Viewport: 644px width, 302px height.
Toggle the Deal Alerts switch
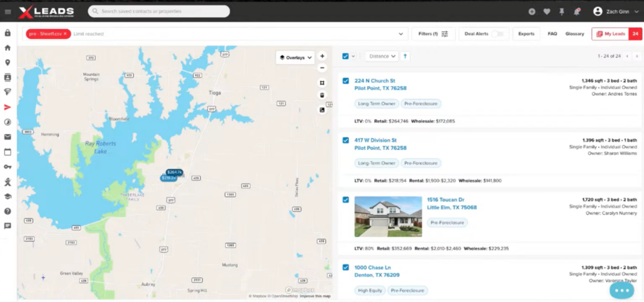(497, 34)
